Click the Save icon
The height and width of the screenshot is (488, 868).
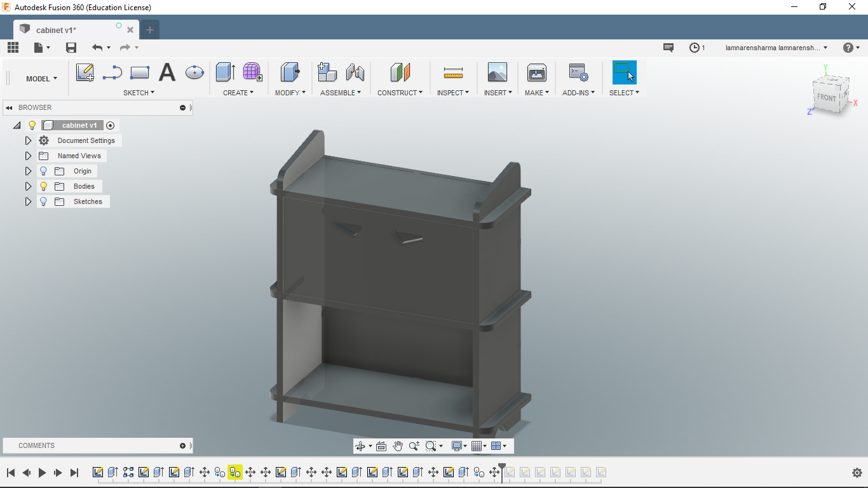tap(71, 48)
